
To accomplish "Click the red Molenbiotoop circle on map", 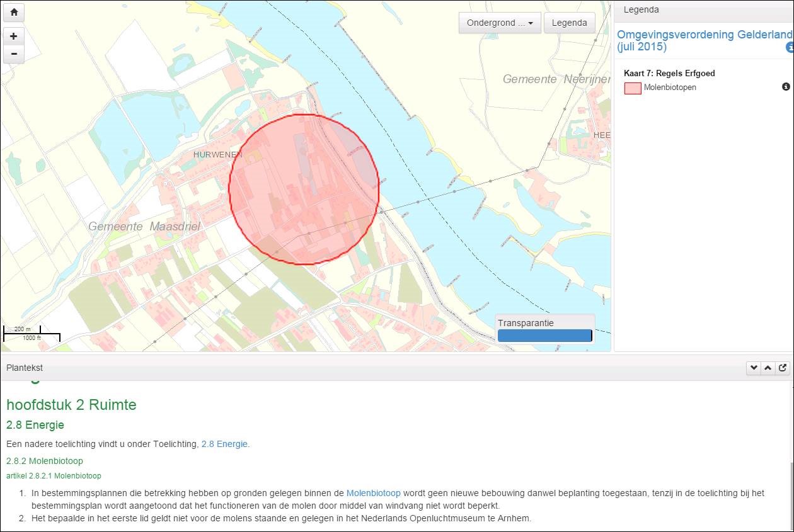I will (304, 189).
